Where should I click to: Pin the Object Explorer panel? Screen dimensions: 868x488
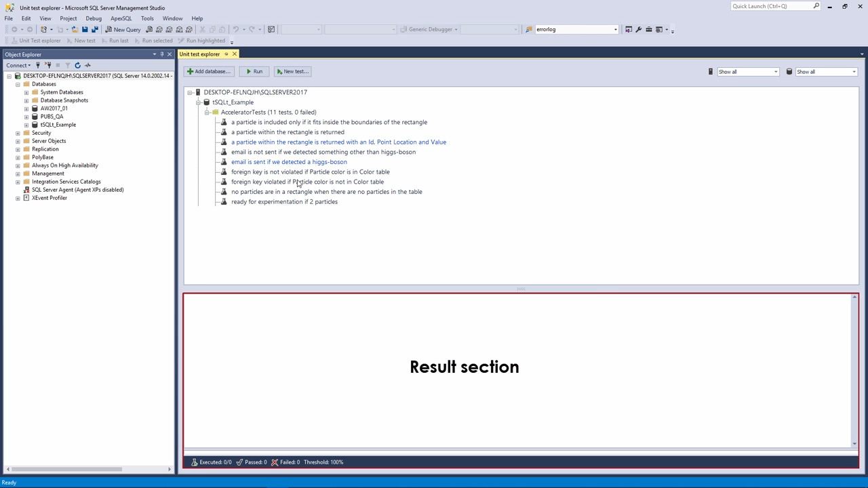[x=162, y=54]
